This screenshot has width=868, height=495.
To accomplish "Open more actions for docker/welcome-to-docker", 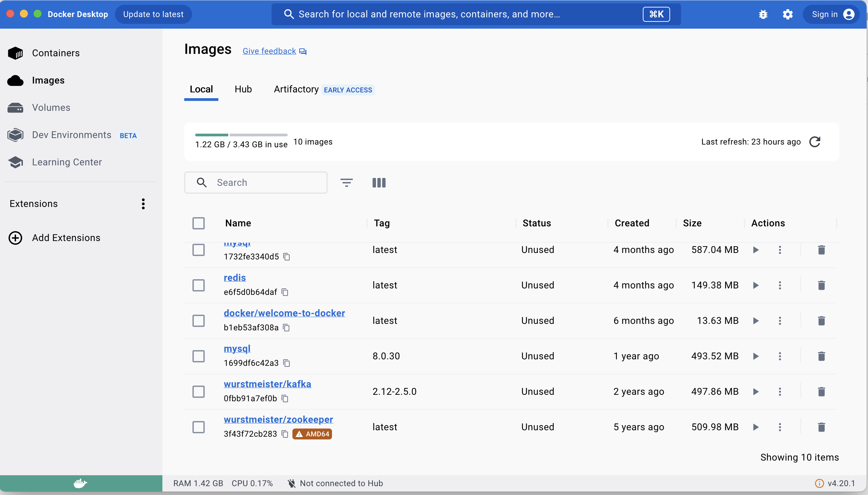I will coord(780,320).
